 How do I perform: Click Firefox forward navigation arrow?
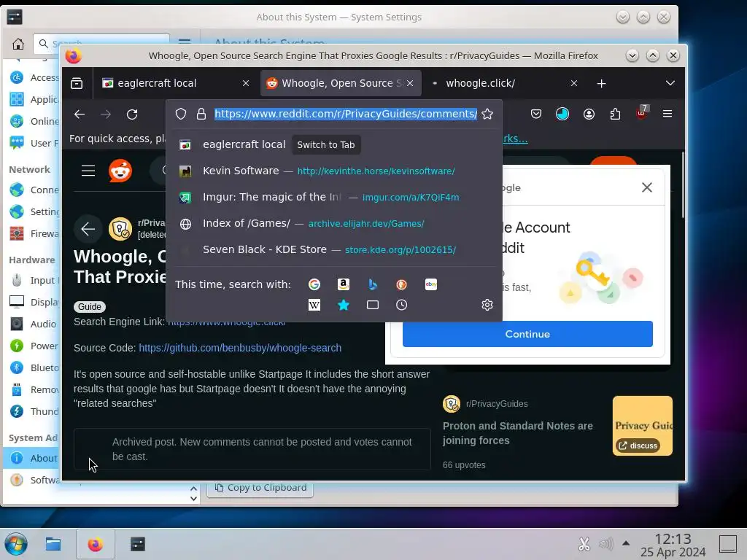(x=106, y=114)
